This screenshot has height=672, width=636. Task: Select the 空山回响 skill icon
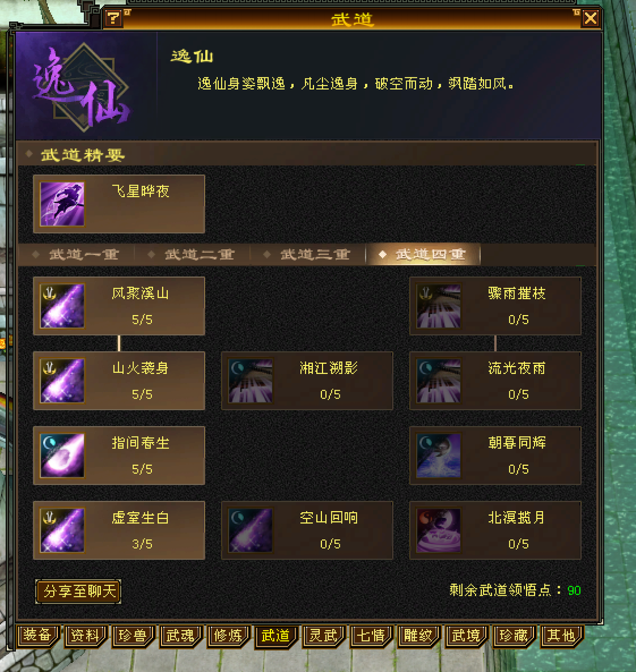point(250,530)
